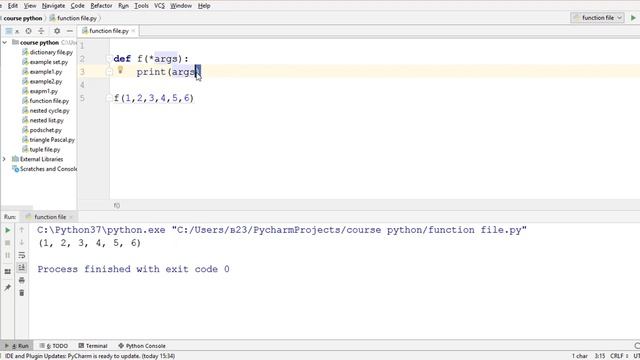Click the pause output icon in Run panel
640x360 pixels.
(x=8, y=255)
